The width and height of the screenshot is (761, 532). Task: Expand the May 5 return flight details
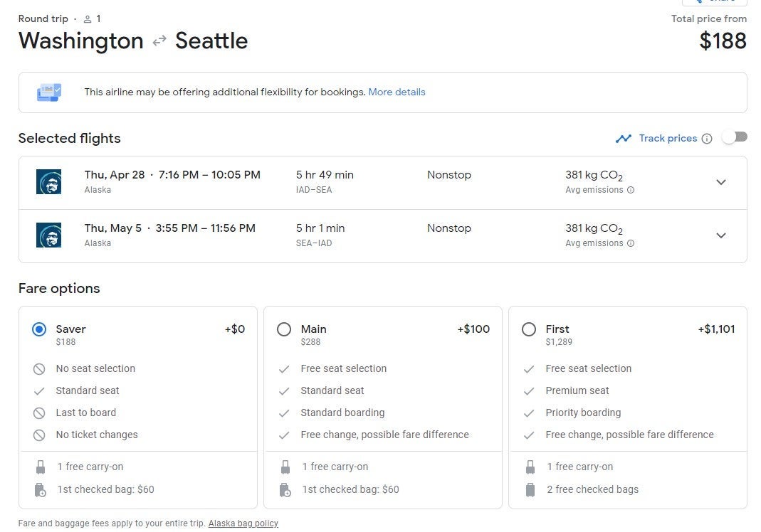(720, 235)
